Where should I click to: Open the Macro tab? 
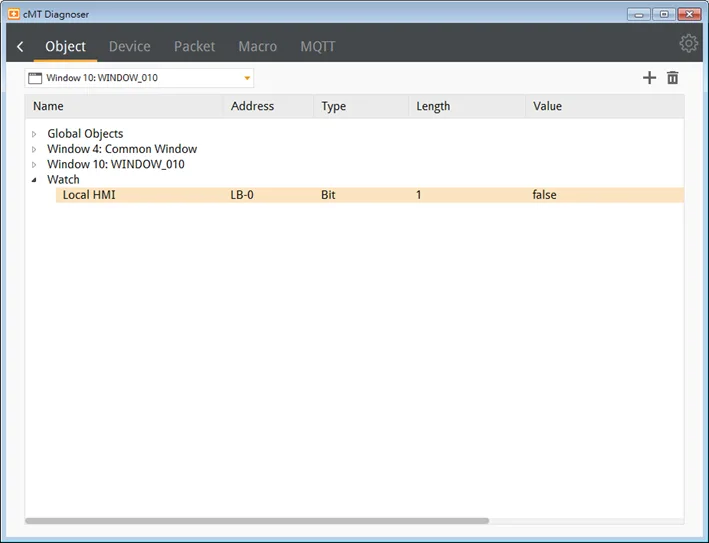[x=257, y=46]
